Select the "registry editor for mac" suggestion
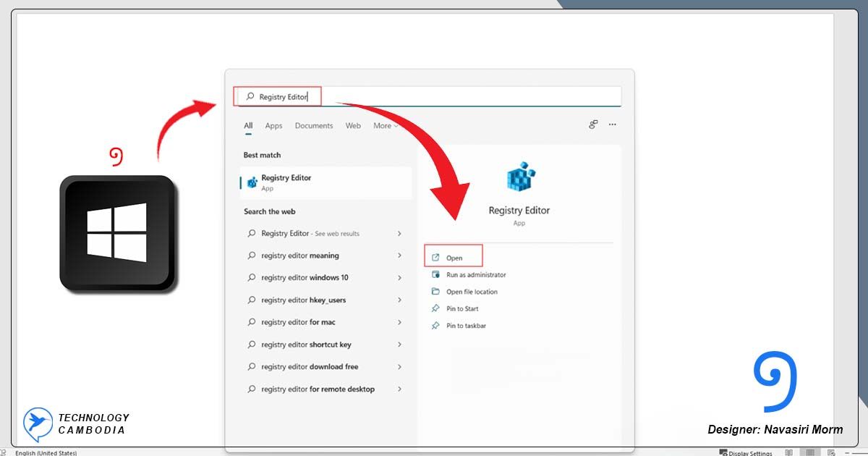This screenshot has height=456, width=868. tap(325, 322)
